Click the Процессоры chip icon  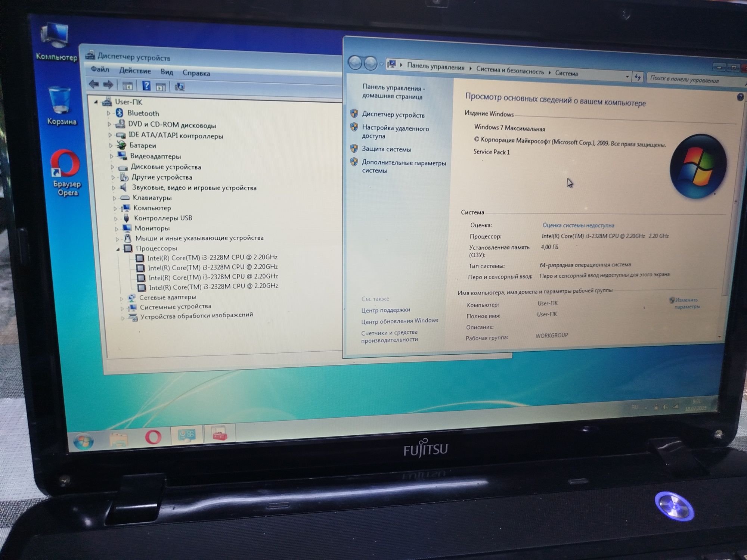pyautogui.click(x=128, y=248)
